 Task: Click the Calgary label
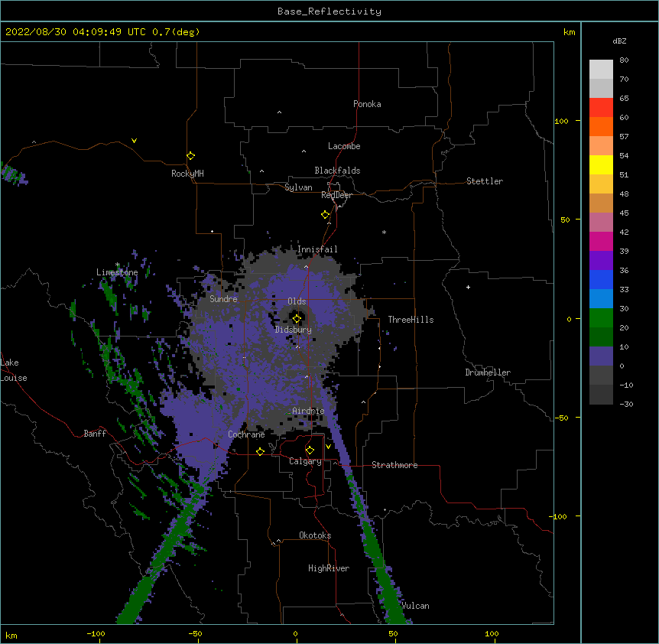(306, 461)
